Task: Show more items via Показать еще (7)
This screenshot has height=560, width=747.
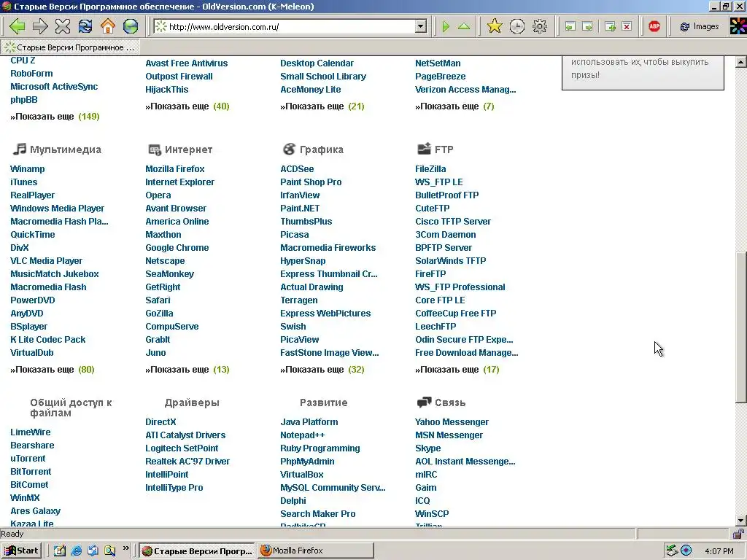Action: [x=454, y=106]
